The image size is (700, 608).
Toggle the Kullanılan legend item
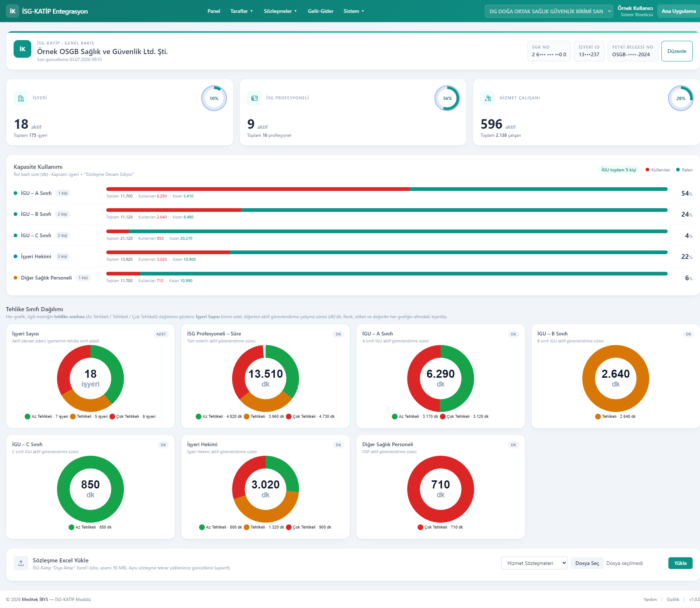pos(658,170)
